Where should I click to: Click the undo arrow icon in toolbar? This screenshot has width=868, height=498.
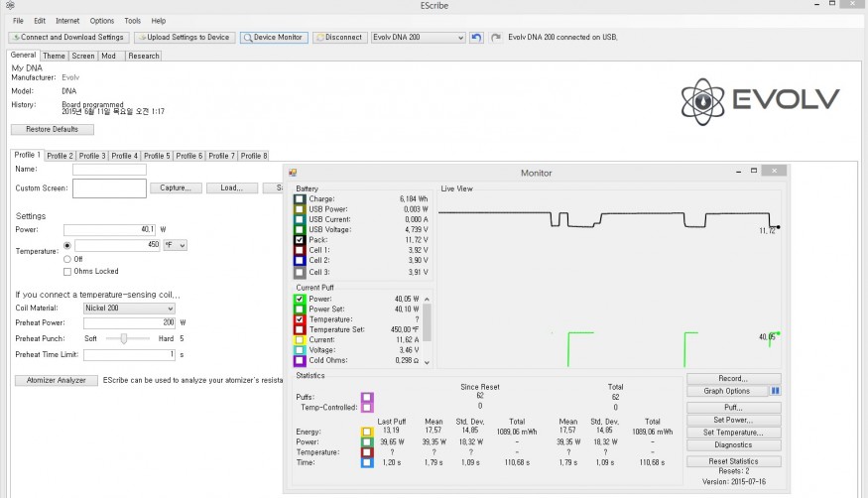[476, 38]
